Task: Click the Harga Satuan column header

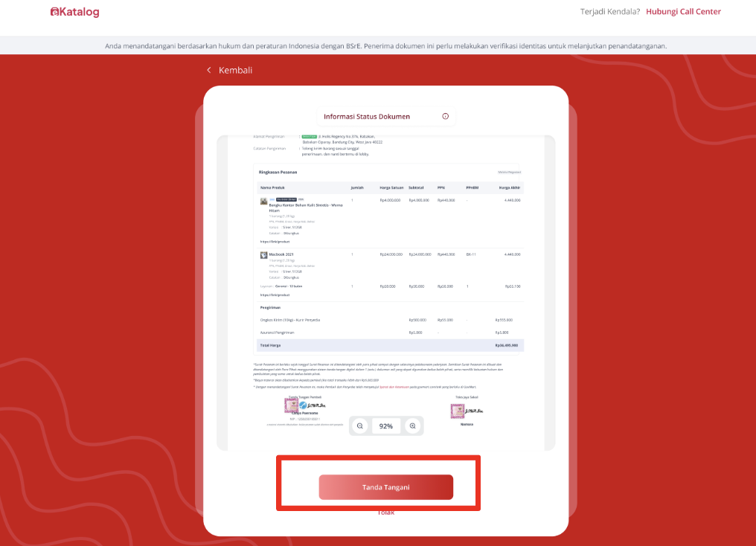Action: point(391,187)
